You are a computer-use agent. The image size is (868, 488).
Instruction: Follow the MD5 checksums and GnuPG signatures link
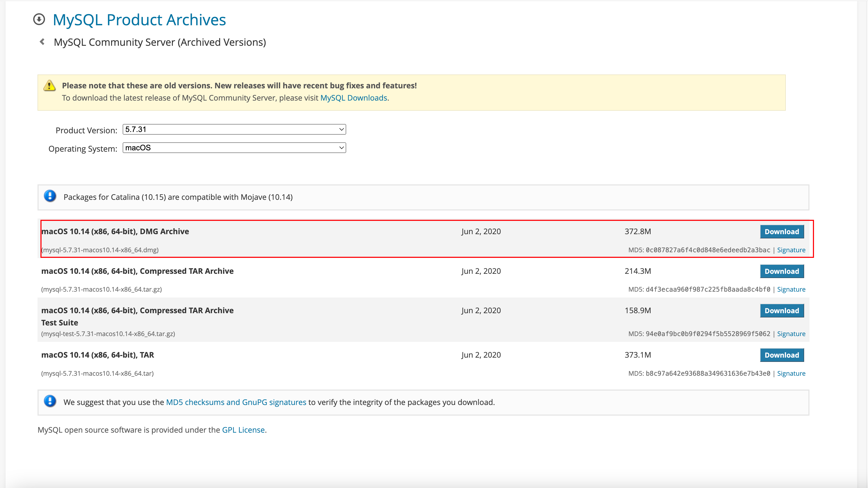[236, 402]
